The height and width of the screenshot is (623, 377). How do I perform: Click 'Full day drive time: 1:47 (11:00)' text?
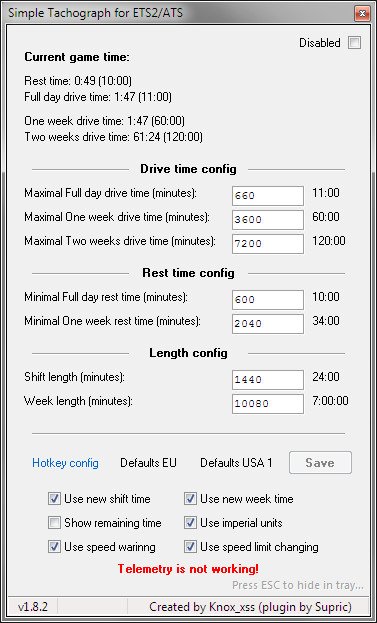(x=98, y=97)
